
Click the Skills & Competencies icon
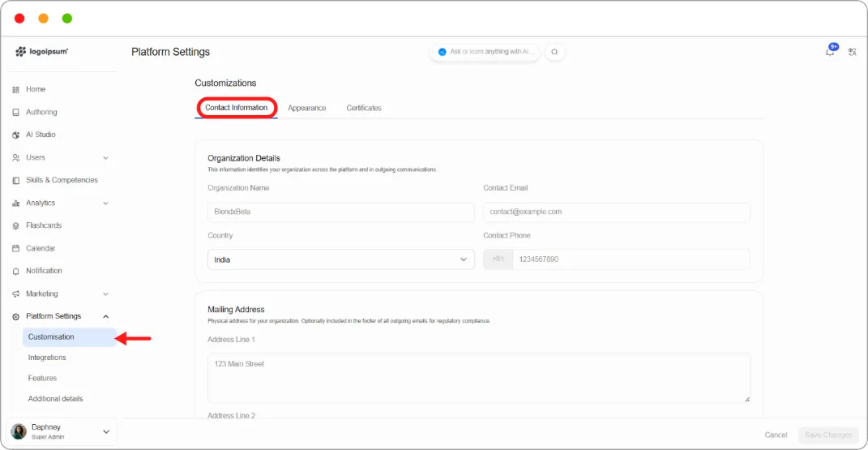15,181
